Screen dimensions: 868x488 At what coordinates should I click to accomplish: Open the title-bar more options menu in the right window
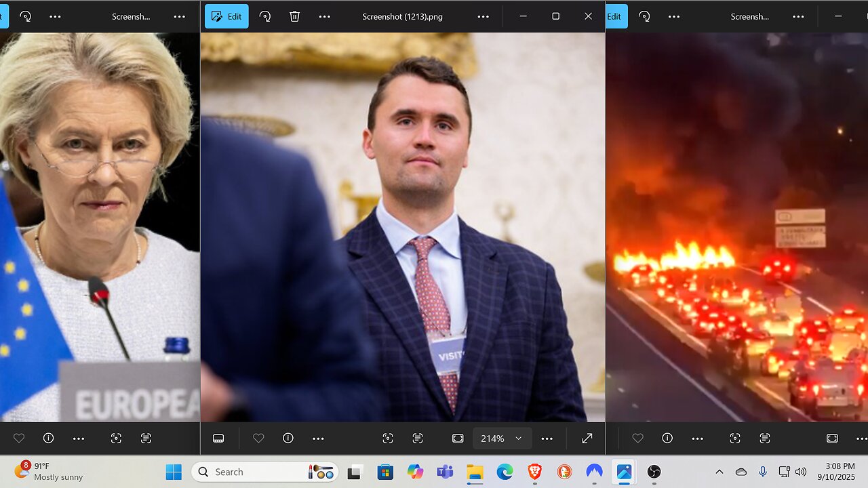(x=798, y=16)
